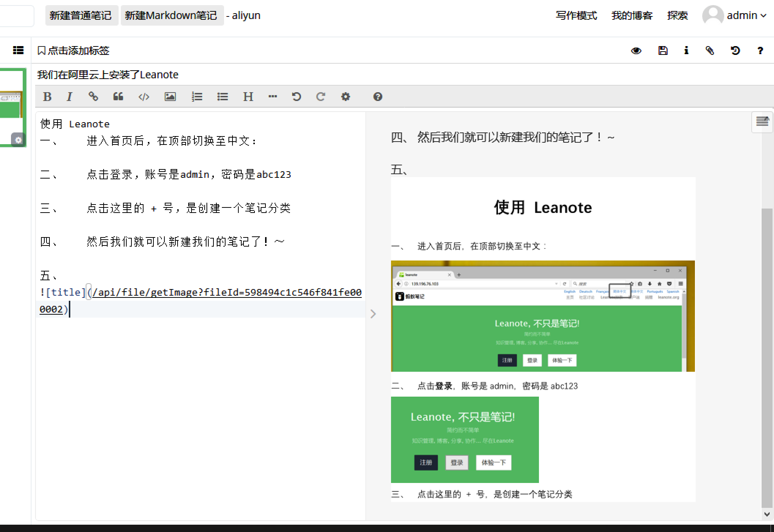Collapse preview pane with chevron arrow
The height and width of the screenshot is (532, 774).
click(x=373, y=314)
